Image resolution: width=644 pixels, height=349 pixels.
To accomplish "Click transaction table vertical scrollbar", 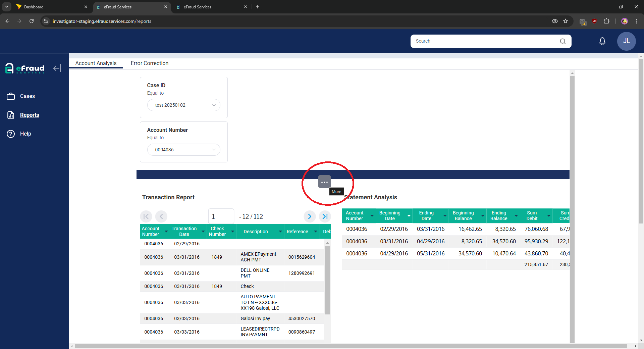I will tap(327, 280).
